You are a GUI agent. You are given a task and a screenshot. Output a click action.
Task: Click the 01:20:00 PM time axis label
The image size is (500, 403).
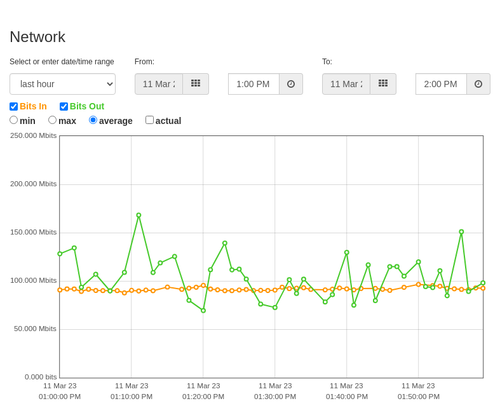(203, 397)
